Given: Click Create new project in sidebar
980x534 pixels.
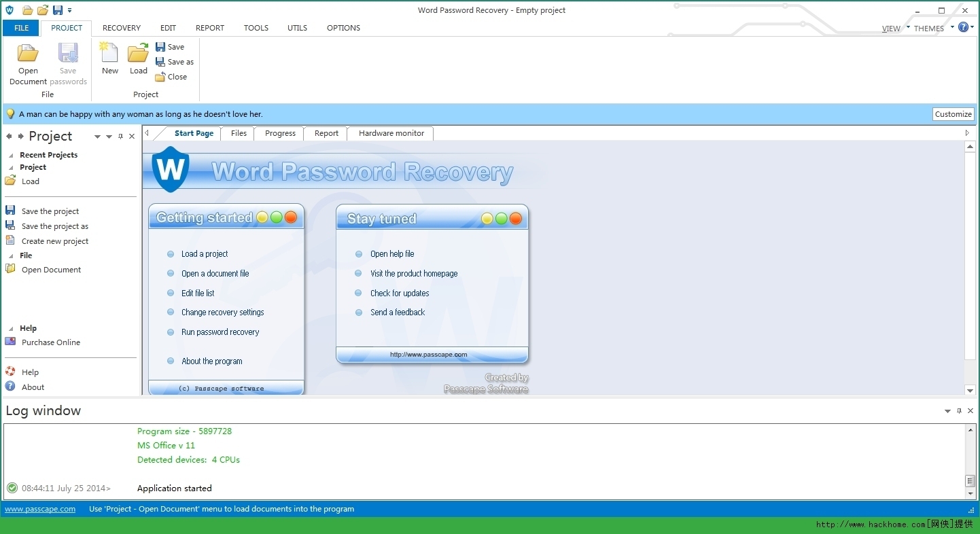Looking at the screenshot, I should click(47, 241).
